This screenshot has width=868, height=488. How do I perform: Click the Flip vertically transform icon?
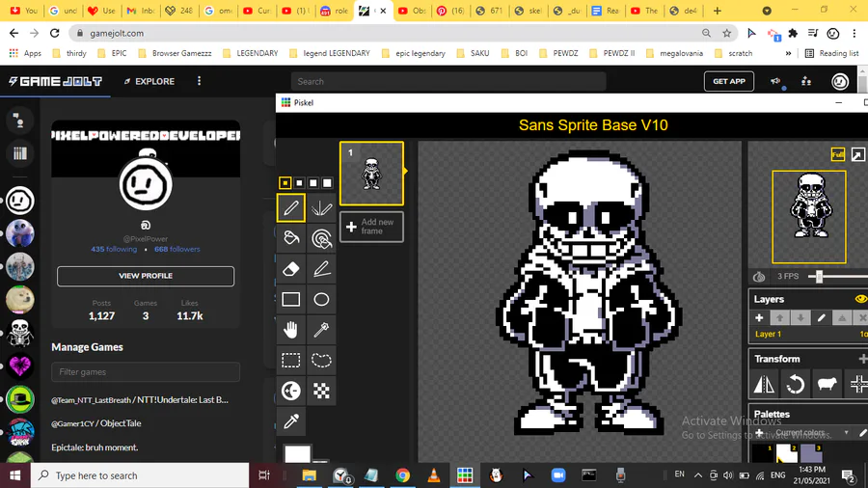pyautogui.click(x=764, y=384)
